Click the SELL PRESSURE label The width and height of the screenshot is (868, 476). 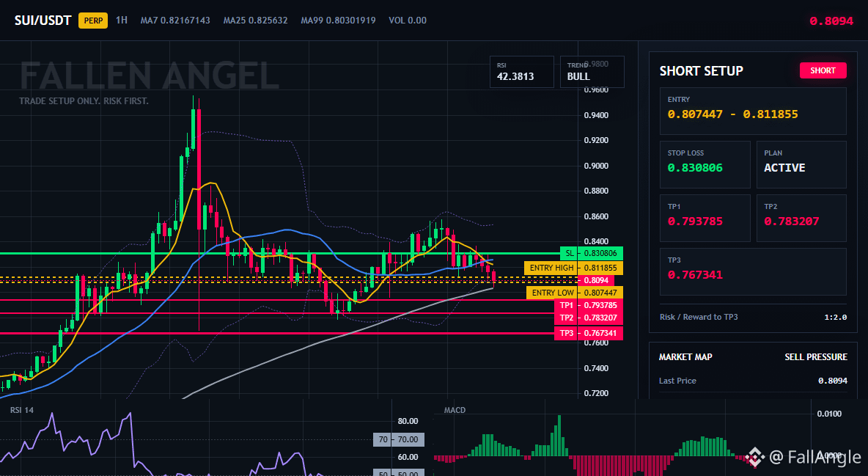pyautogui.click(x=816, y=357)
